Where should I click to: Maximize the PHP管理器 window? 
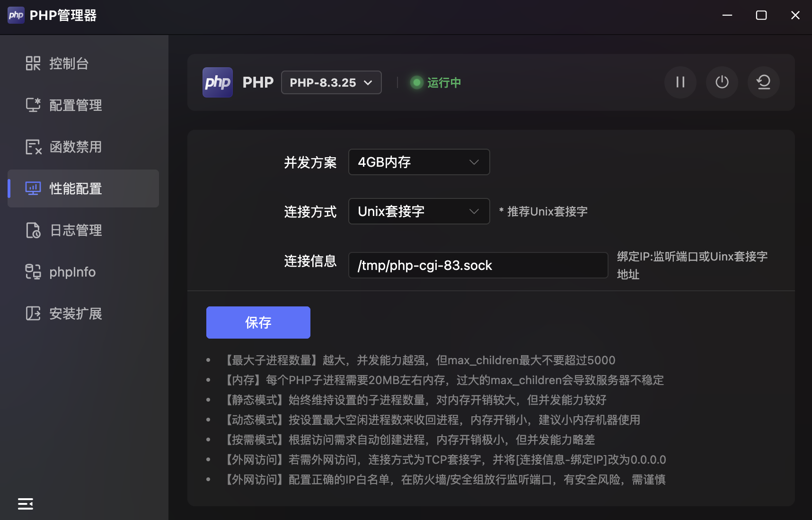point(761,15)
